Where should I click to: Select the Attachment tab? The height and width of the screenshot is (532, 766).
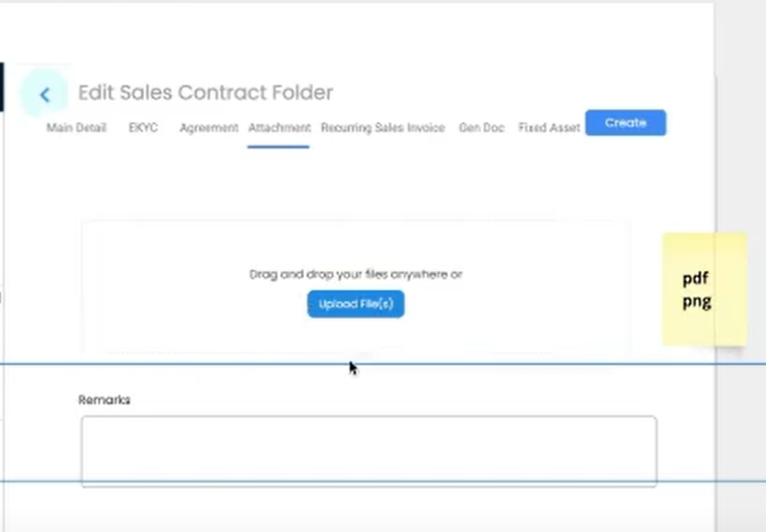[x=279, y=128]
